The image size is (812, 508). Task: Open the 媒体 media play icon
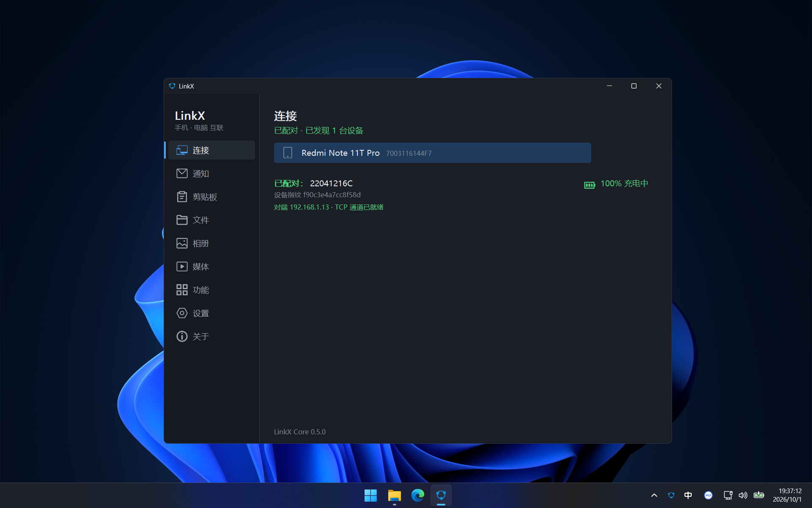(x=182, y=267)
